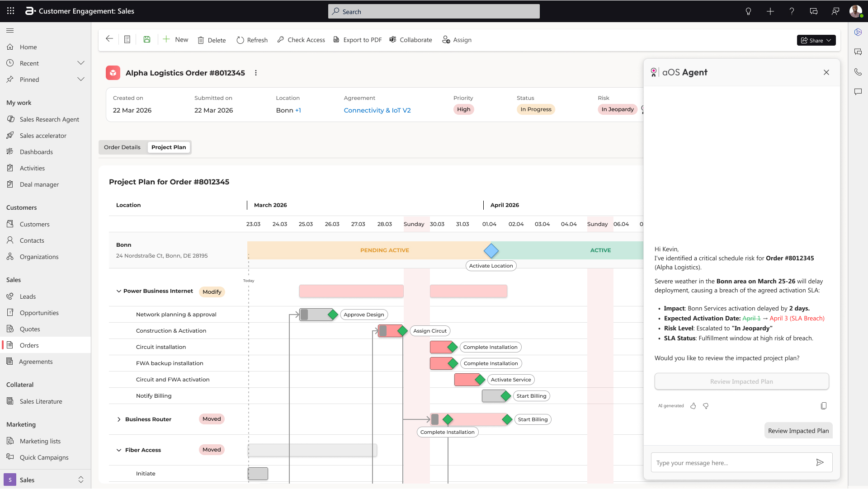Expand the Recent navigation section
This screenshot has height=489, width=868.
point(81,63)
